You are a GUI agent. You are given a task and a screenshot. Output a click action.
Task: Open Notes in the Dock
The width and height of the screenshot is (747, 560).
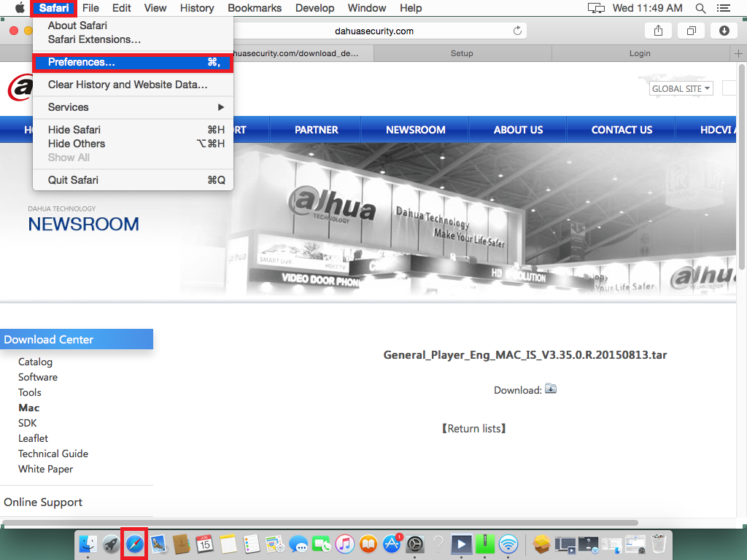pyautogui.click(x=228, y=544)
